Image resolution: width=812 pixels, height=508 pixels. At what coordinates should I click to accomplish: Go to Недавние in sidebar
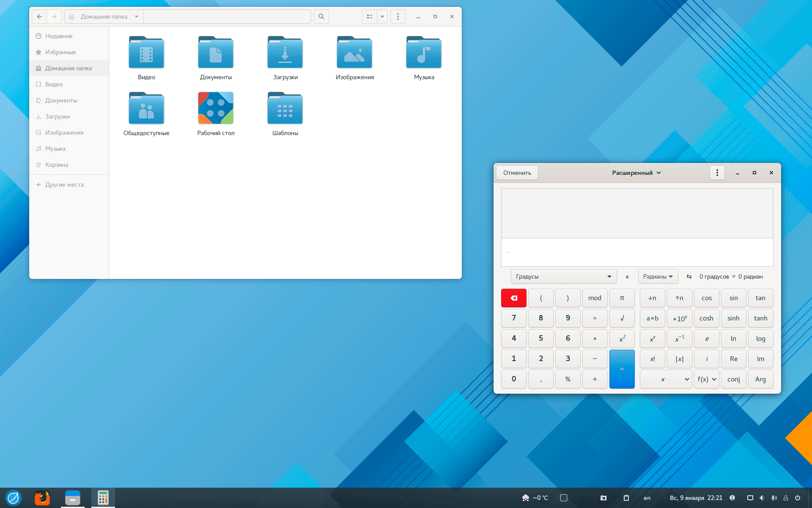coord(59,36)
